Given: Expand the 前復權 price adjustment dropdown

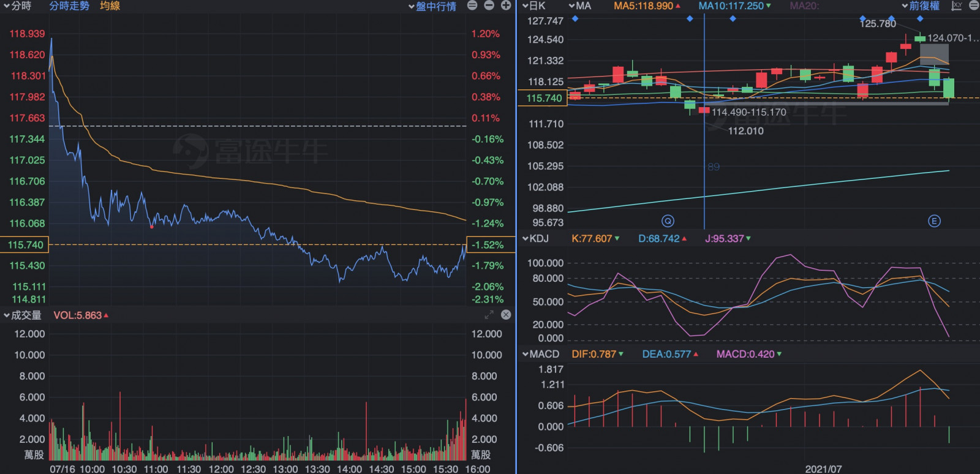Looking at the screenshot, I should (921, 6).
